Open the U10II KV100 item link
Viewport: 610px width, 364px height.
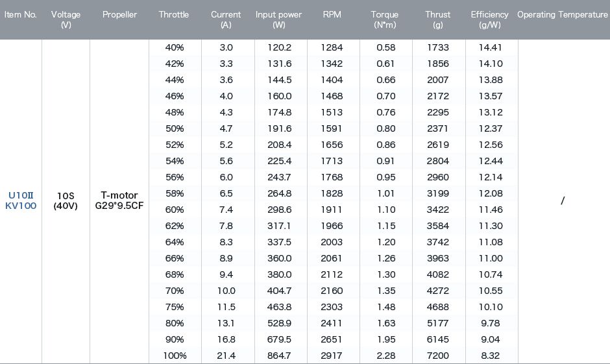21,200
